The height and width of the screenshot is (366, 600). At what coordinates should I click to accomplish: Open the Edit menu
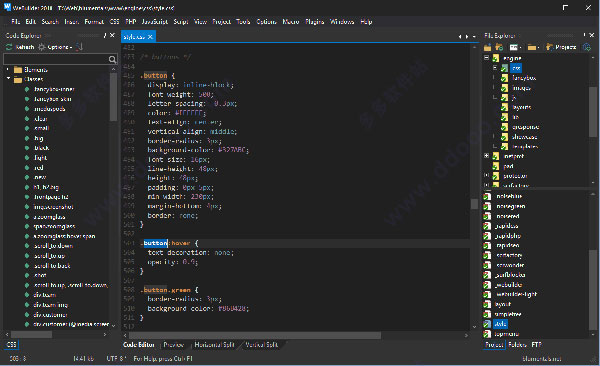point(31,21)
